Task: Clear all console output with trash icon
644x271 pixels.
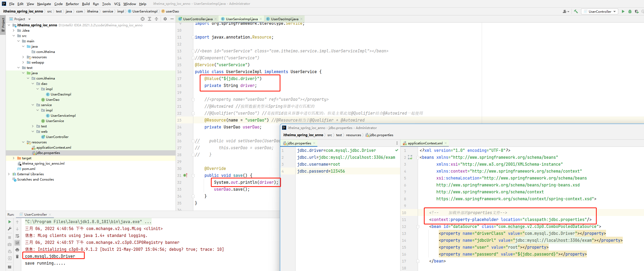Action: coord(17,256)
